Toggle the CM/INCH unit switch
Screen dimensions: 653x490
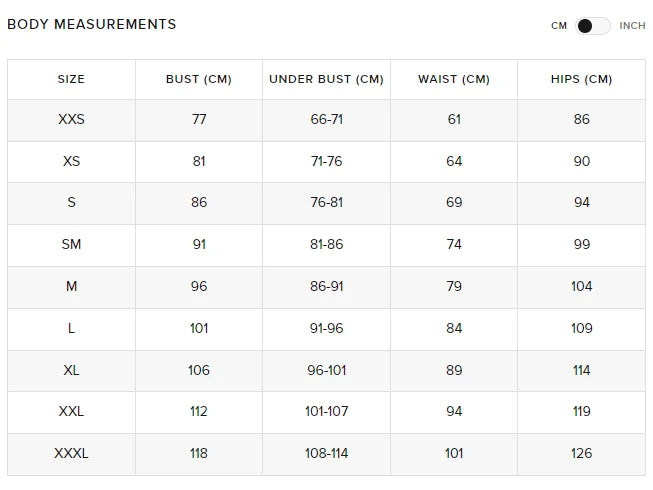(x=593, y=26)
